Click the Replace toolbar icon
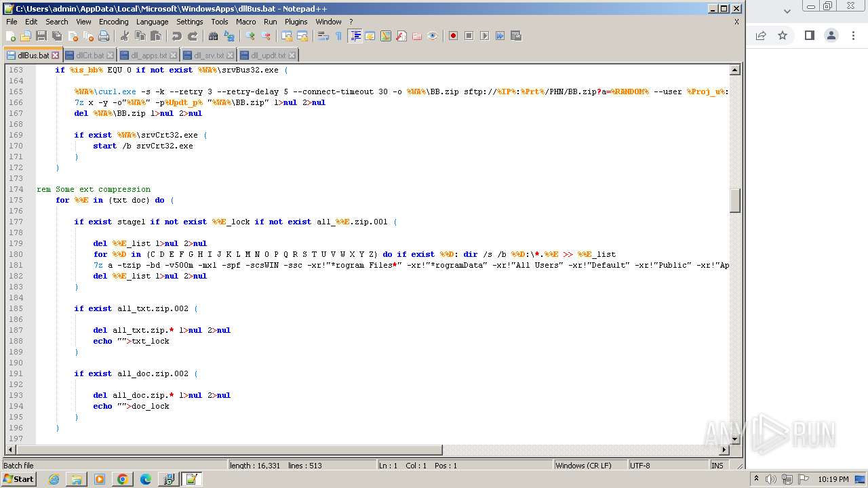Image resolution: width=868 pixels, height=488 pixels. pyautogui.click(x=229, y=36)
